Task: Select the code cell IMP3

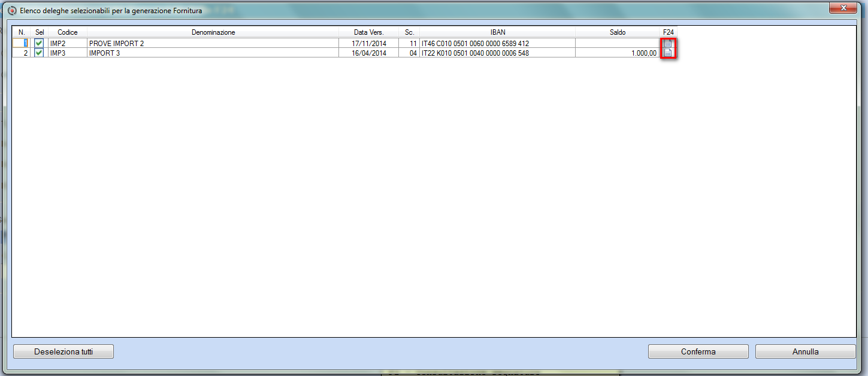Action: (68, 53)
